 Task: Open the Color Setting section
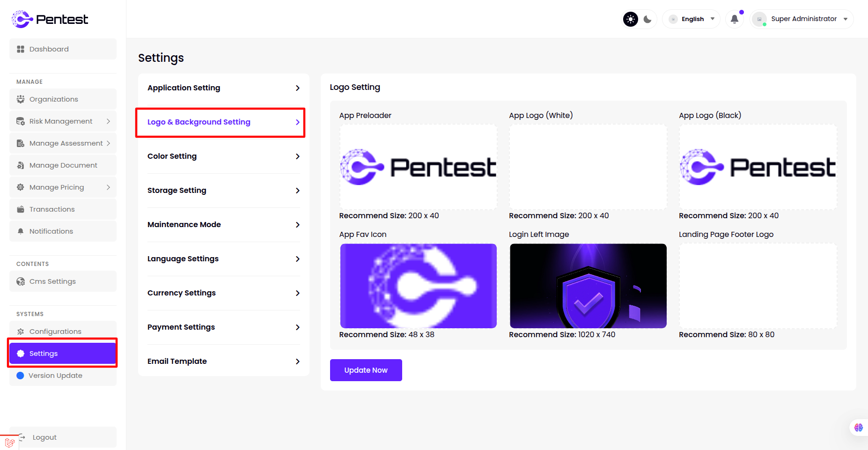coord(223,156)
